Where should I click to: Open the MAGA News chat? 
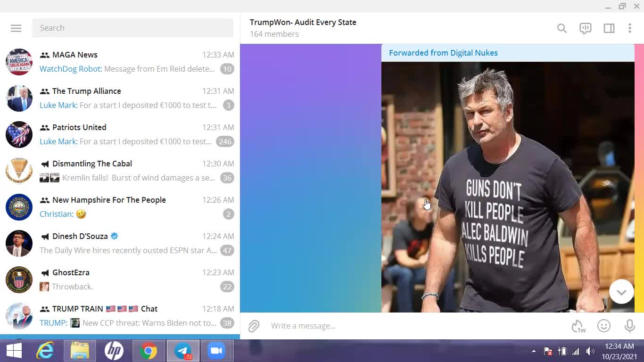click(x=120, y=62)
